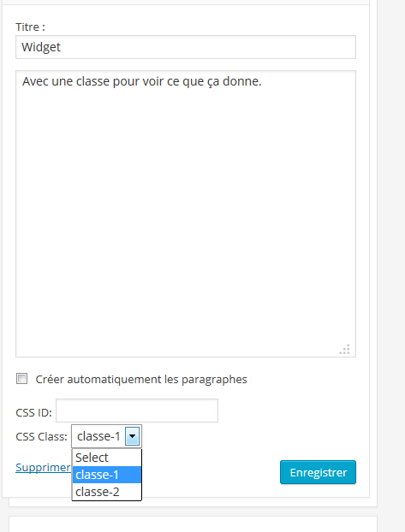Open the CSS Class dropdown arrow
The height and width of the screenshot is (532, 405).
(x=132, y=436)
